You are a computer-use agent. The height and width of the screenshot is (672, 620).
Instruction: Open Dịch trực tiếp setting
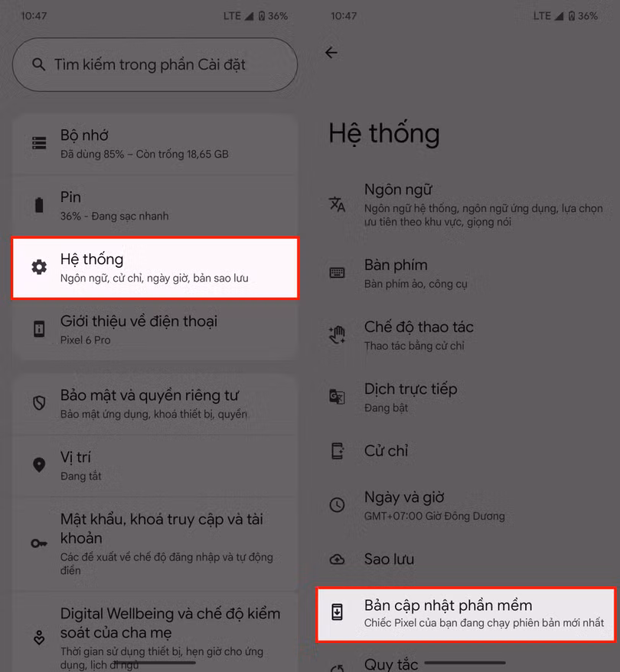pyautogui.click(x=468, y=397)
